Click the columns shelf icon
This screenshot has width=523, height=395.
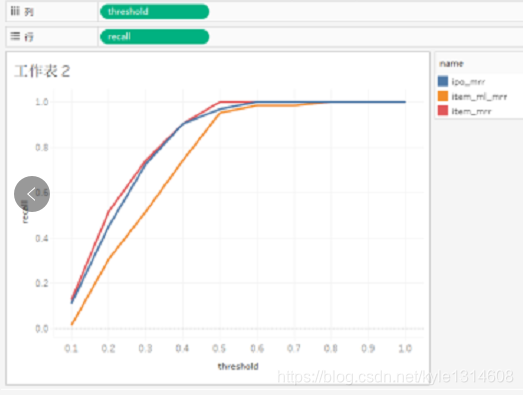click(15, 11)
